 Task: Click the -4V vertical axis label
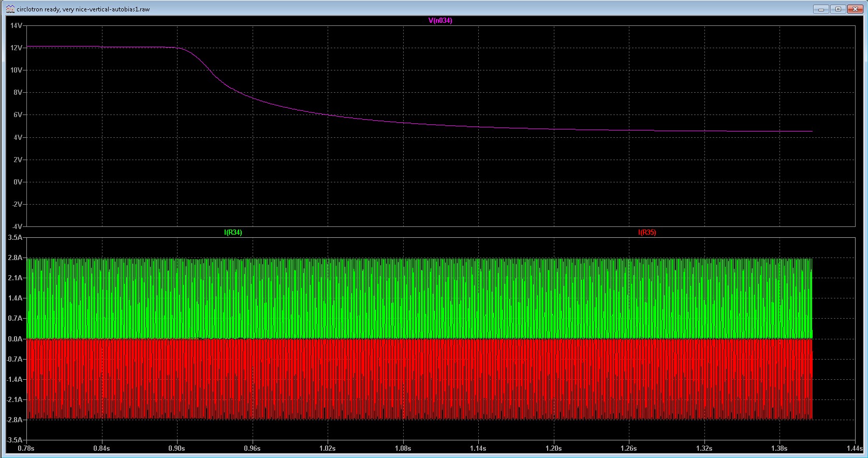(17, 226)
